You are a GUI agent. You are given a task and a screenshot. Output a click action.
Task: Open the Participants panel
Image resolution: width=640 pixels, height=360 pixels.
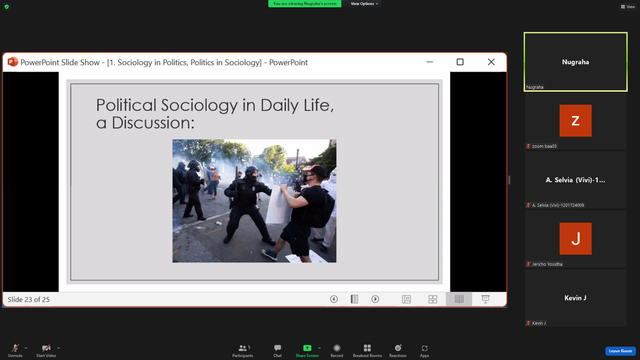click(243, 350)
